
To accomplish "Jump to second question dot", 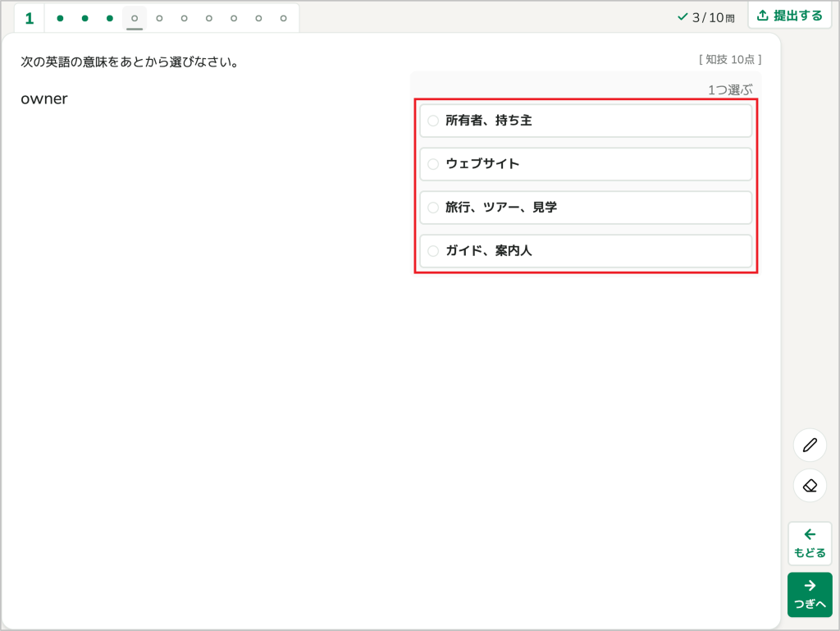I will pyautogui.click(x=84, y=18).
